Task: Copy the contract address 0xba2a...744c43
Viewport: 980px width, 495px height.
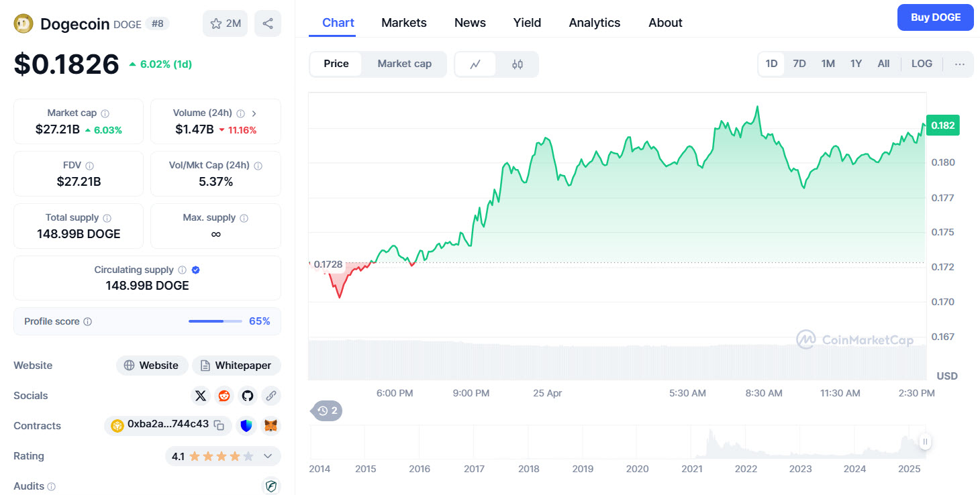Action: [219, 425]
